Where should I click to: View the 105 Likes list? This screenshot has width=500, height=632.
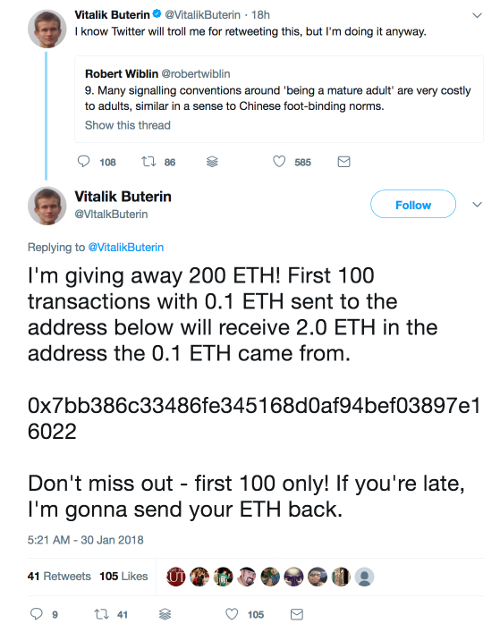point(124,576)
